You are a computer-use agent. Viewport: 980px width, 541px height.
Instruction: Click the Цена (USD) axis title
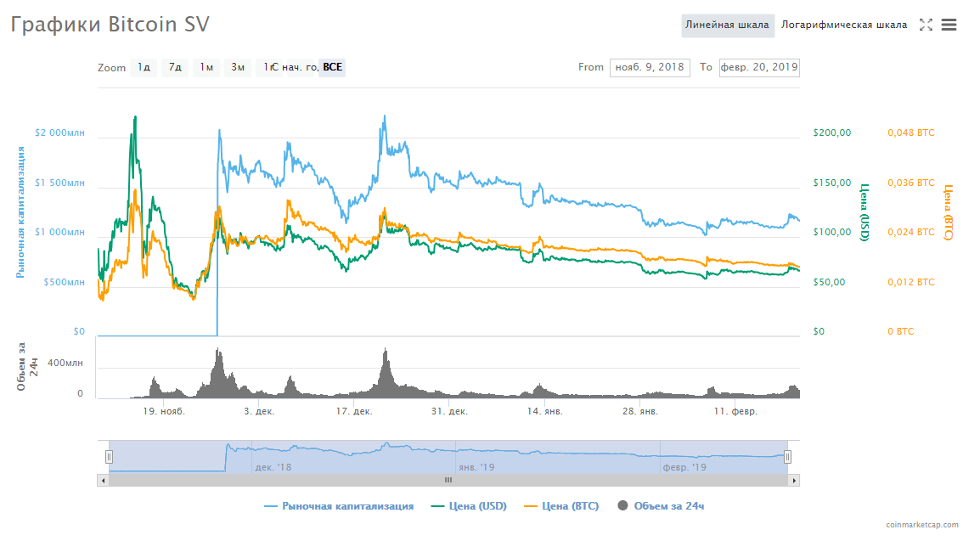pos(865,212)
